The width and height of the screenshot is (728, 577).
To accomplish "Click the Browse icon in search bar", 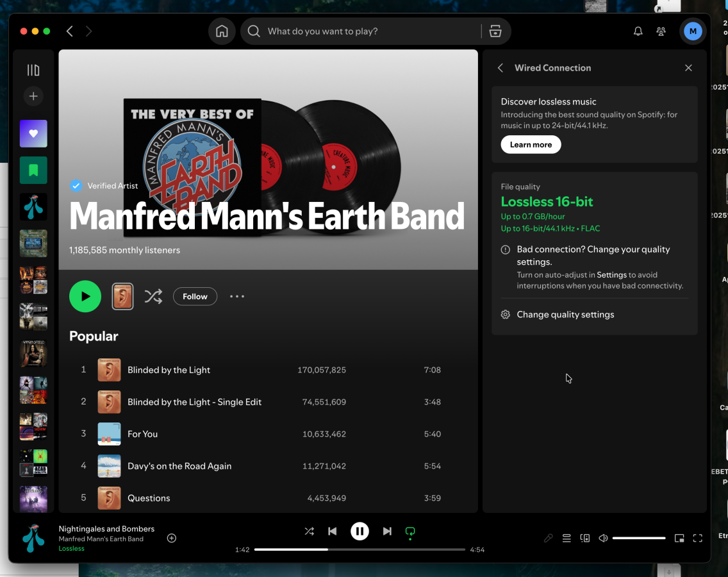I will coord(495,31).
